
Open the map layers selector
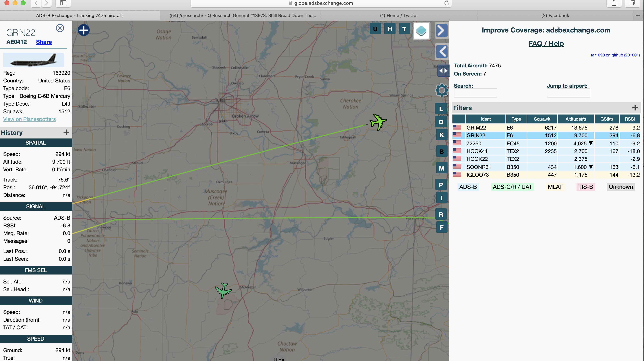pos(422,31)
